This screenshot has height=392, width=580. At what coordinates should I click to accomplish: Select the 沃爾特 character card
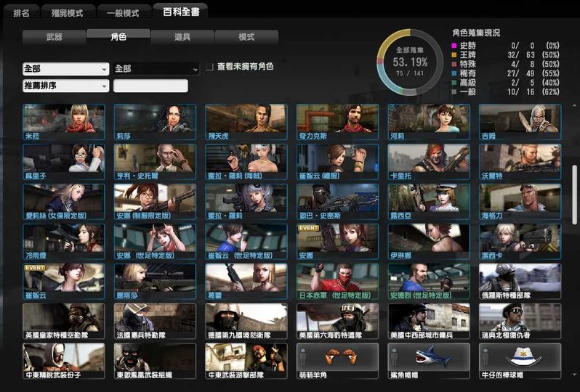[x=520, y=162]
